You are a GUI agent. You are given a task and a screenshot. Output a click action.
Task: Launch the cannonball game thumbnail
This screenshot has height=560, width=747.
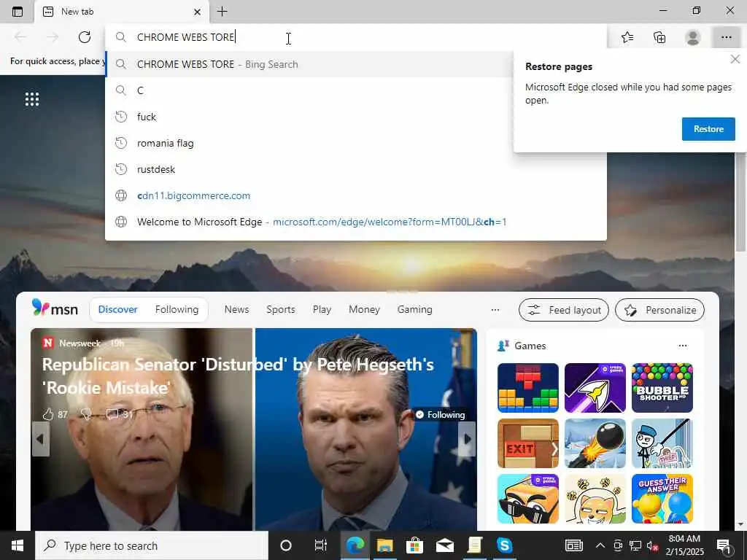595,443
